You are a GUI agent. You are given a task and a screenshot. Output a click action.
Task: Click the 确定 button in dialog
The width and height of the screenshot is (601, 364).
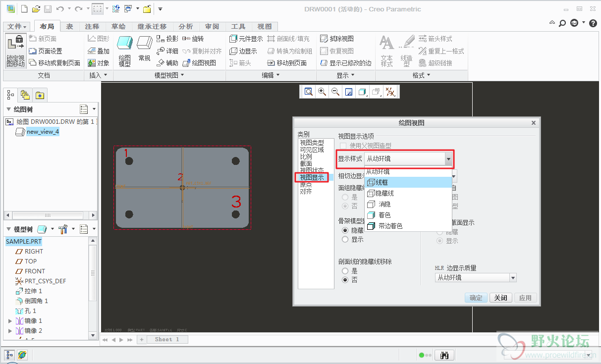[x=476, y=298]
